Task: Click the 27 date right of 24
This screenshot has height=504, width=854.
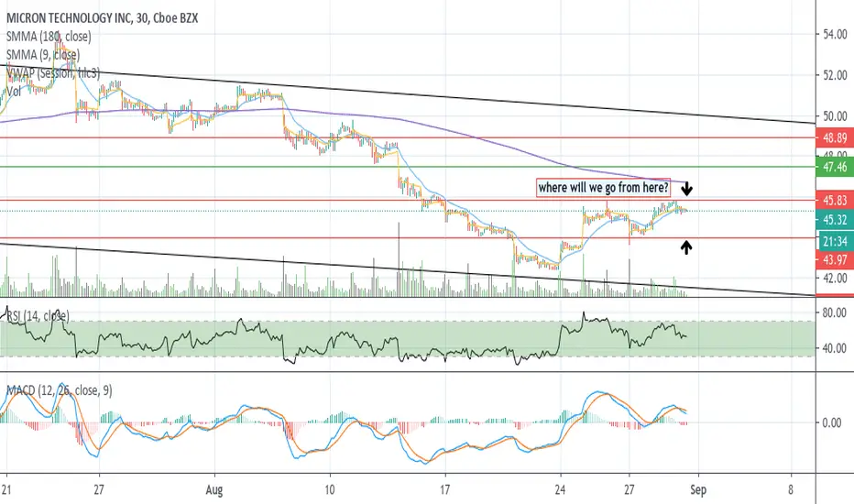Action: coord(630,489)
